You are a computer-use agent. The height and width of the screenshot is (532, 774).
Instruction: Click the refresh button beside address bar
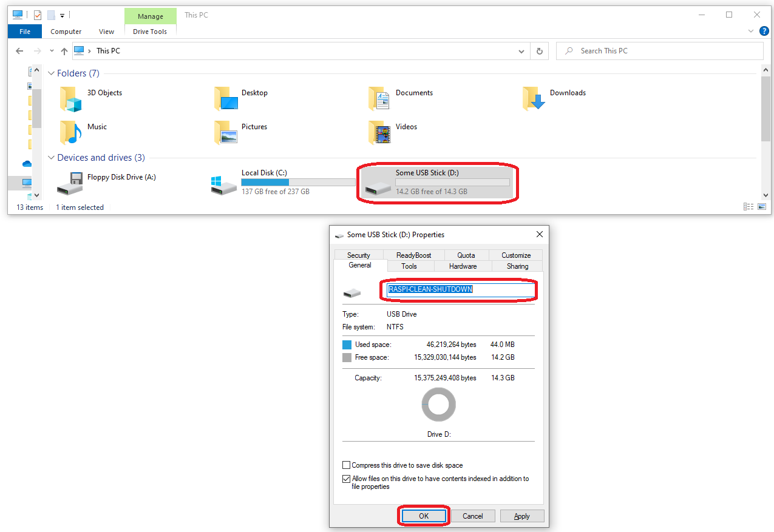[x=539, y=51]
